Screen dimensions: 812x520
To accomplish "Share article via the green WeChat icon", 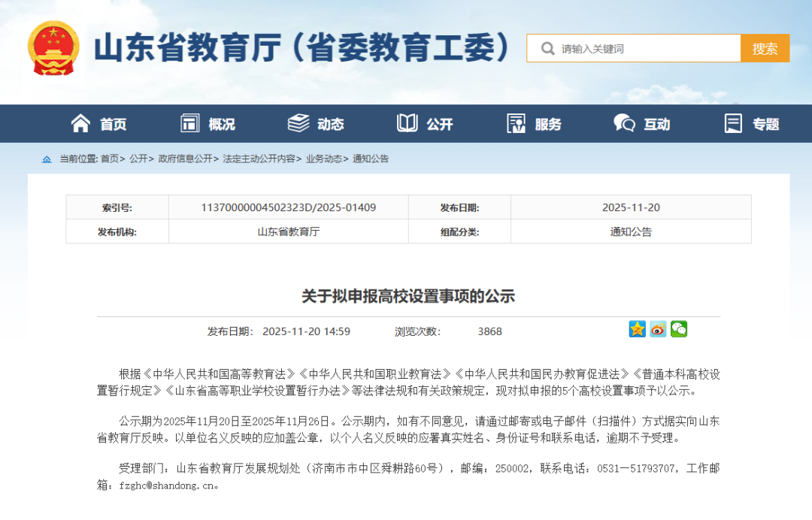I will click(679, 329).
